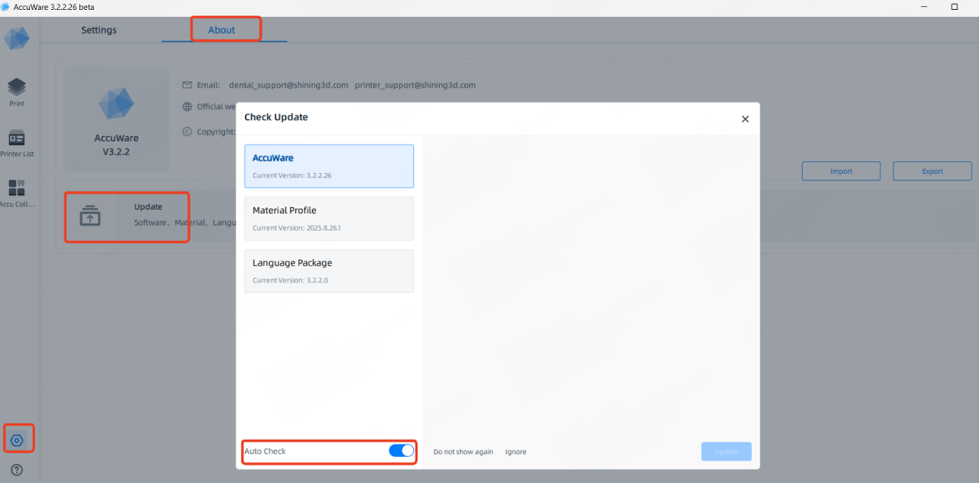Image resolution: width=980 pixels, height=483 pixels.
Task: Click the Update button in dialog
Action: click(727, 451)
